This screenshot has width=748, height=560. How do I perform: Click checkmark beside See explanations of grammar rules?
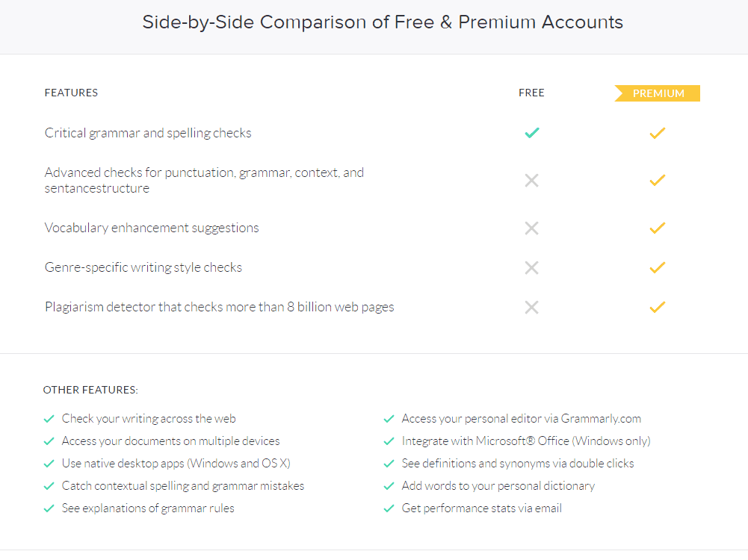pyautogui.click(x=49, y=508)
